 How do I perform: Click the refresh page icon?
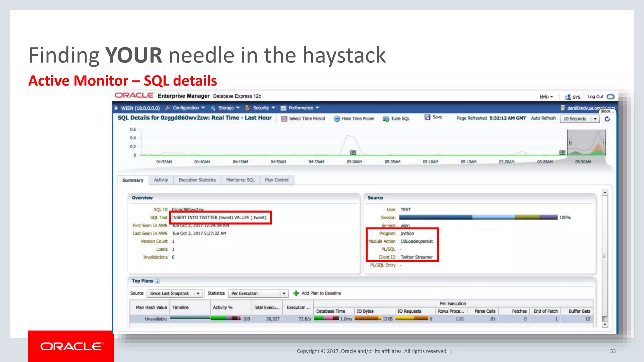point(607,119)
